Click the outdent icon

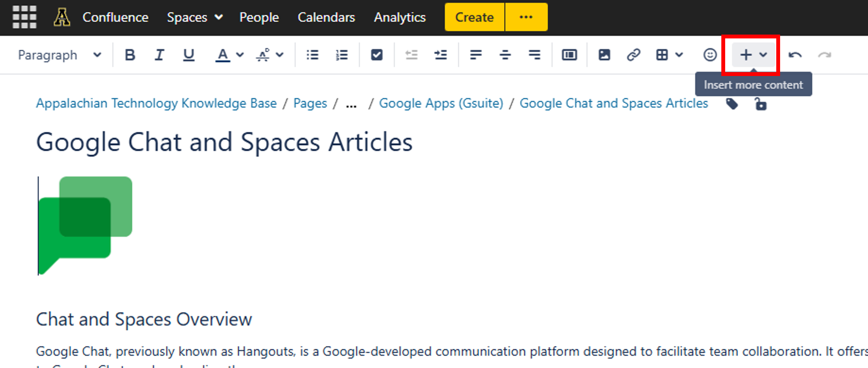pos(411,55)
